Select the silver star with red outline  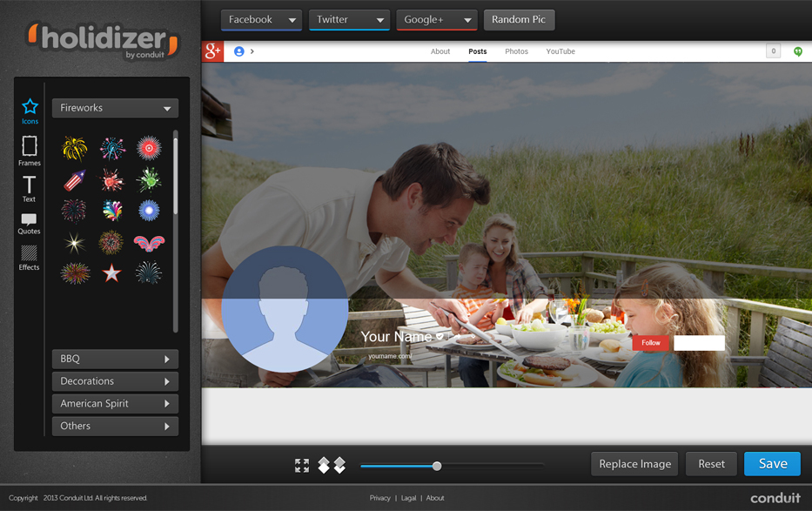(x=112, y=272)
